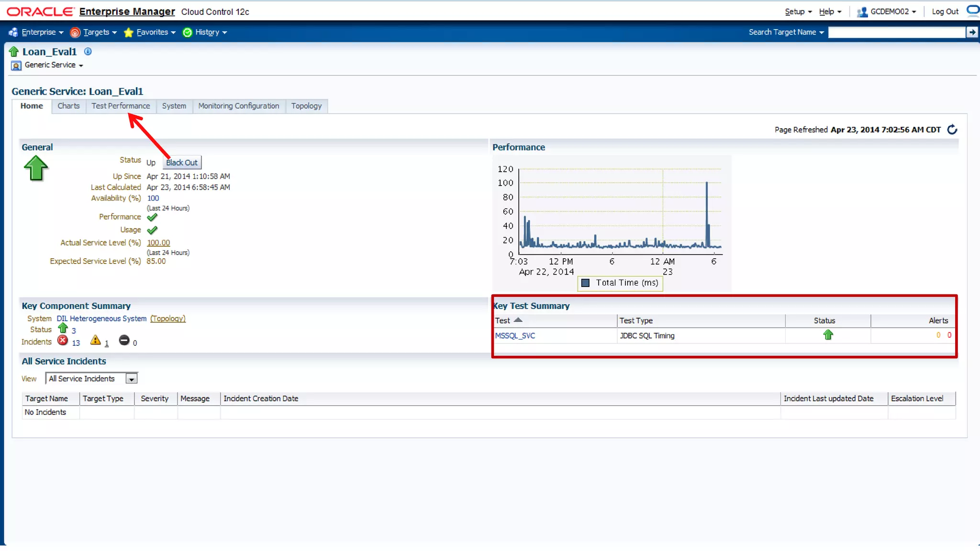This screenshot has height=551, width=980.
Task: Open the Topology tab
Action: point(306,106)
